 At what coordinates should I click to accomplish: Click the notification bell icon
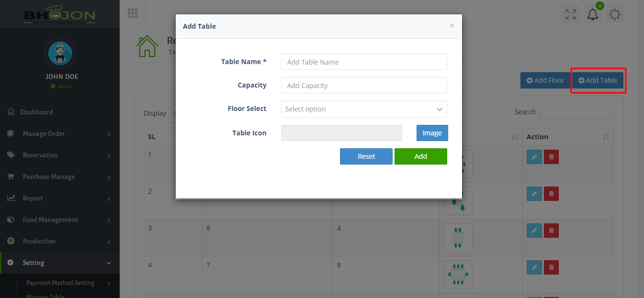coord(593,14)
